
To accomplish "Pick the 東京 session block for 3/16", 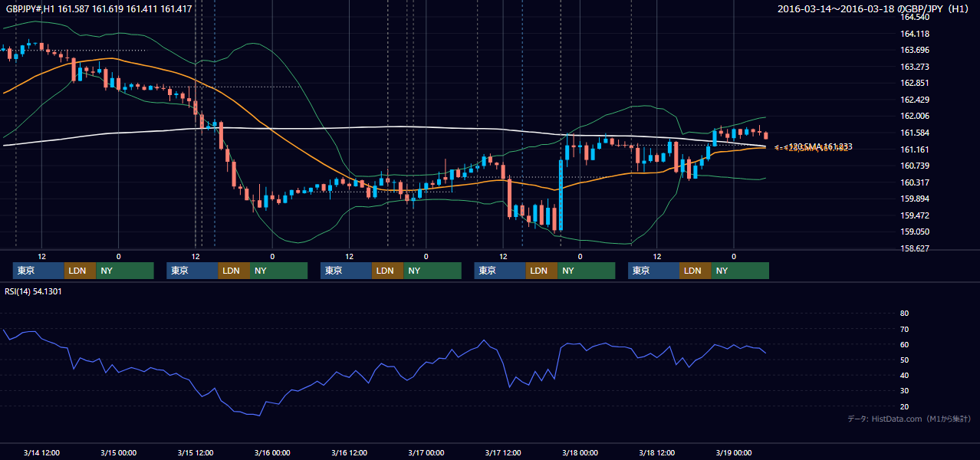I will coord(347,271).
